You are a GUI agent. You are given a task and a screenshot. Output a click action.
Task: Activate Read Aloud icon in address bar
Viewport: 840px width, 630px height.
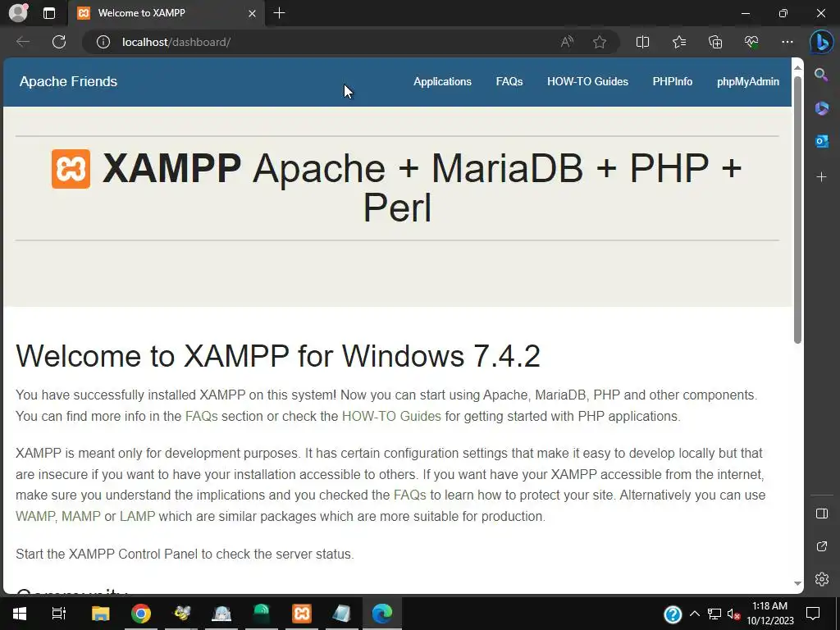click(567, 42)
